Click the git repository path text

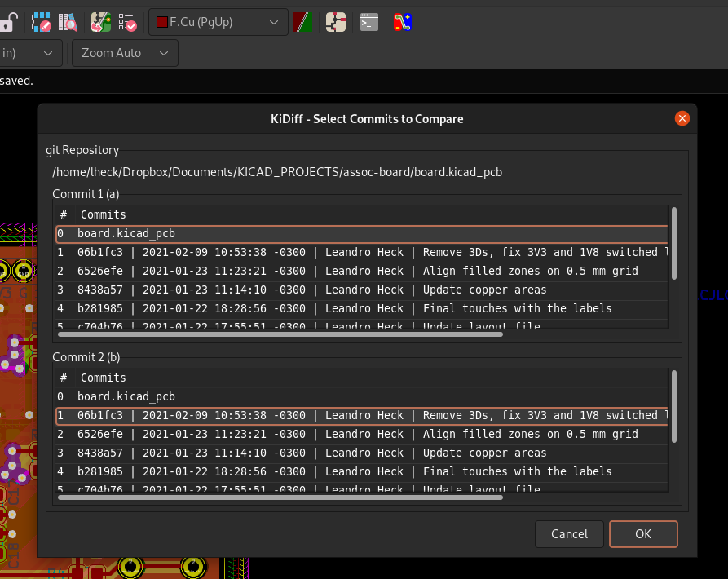277,172
